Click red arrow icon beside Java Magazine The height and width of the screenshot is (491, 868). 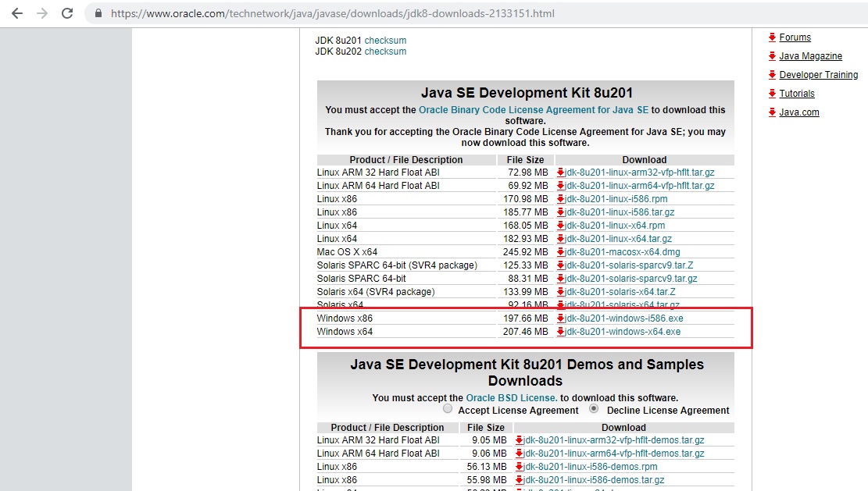(772, 56)
